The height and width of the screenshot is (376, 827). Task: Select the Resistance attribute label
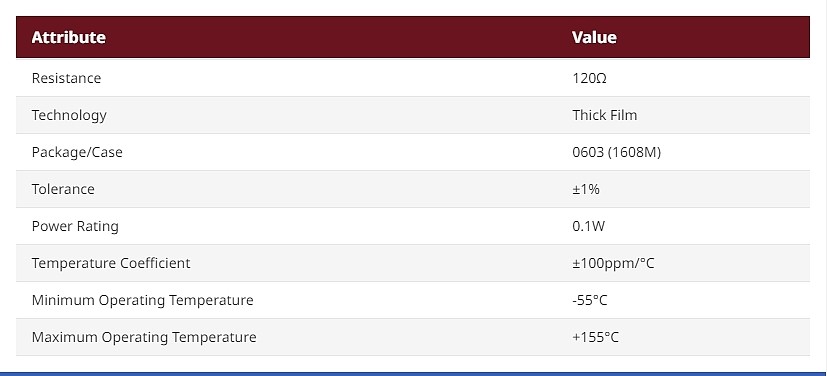[66, 78]
